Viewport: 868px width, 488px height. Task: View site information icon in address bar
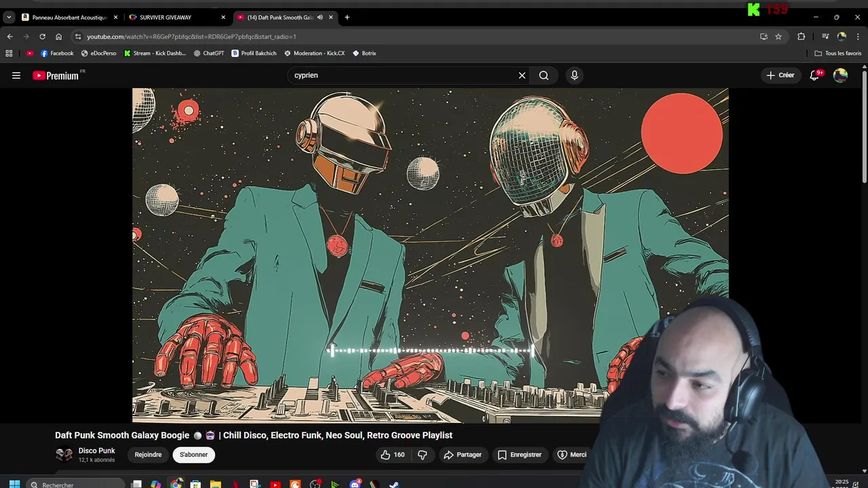click(x=78, y=37)
